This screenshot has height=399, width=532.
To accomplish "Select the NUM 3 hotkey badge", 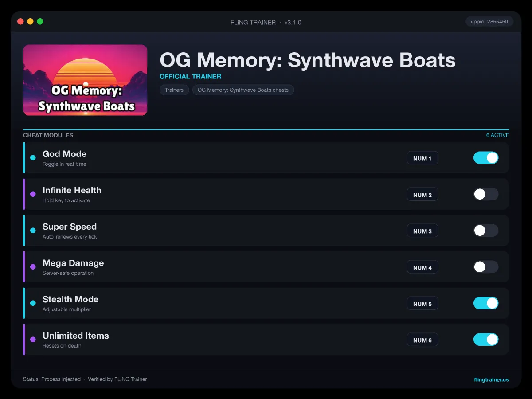I will pos(422,231).
